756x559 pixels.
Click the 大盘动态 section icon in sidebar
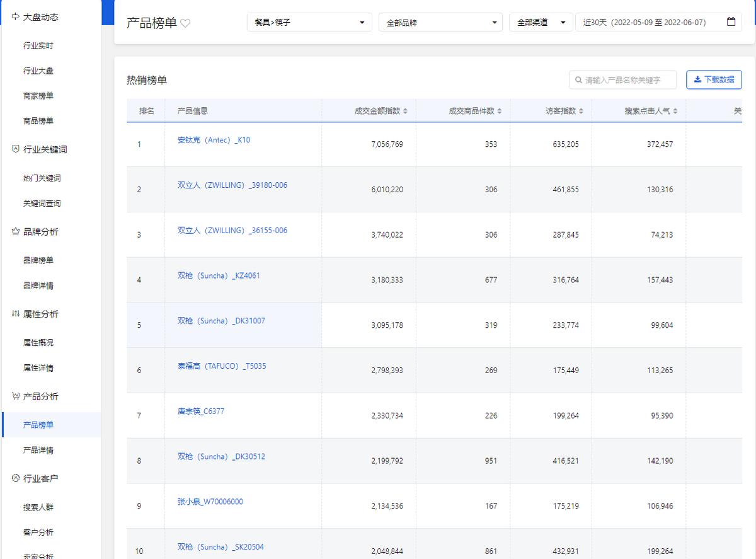pos(16,17)
